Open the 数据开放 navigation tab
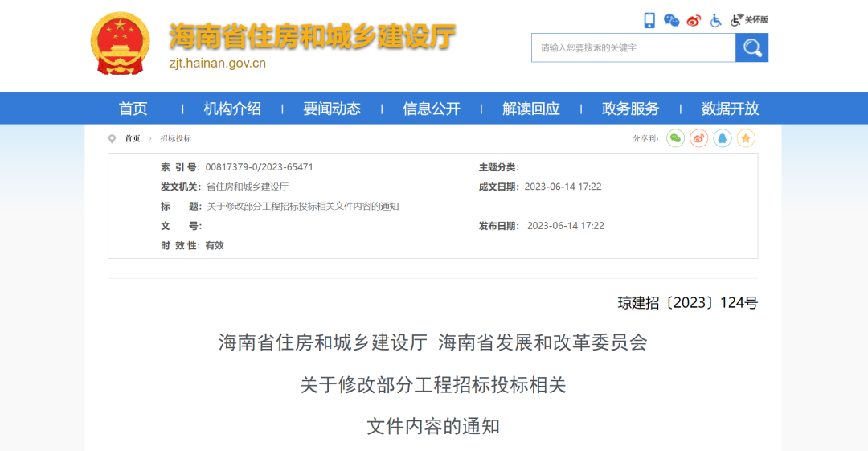The width and height of the screenshot is (868, 451). coord(730,109)
